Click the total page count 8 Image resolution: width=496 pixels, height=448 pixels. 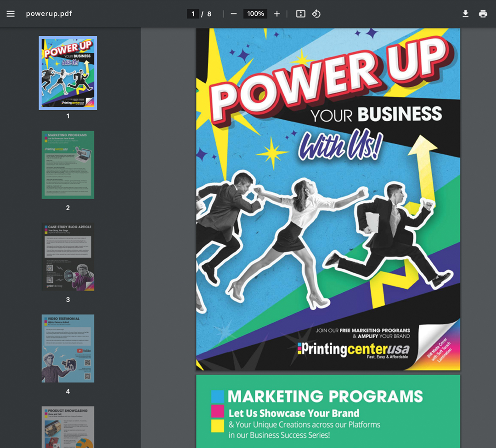tap(209, 14)
